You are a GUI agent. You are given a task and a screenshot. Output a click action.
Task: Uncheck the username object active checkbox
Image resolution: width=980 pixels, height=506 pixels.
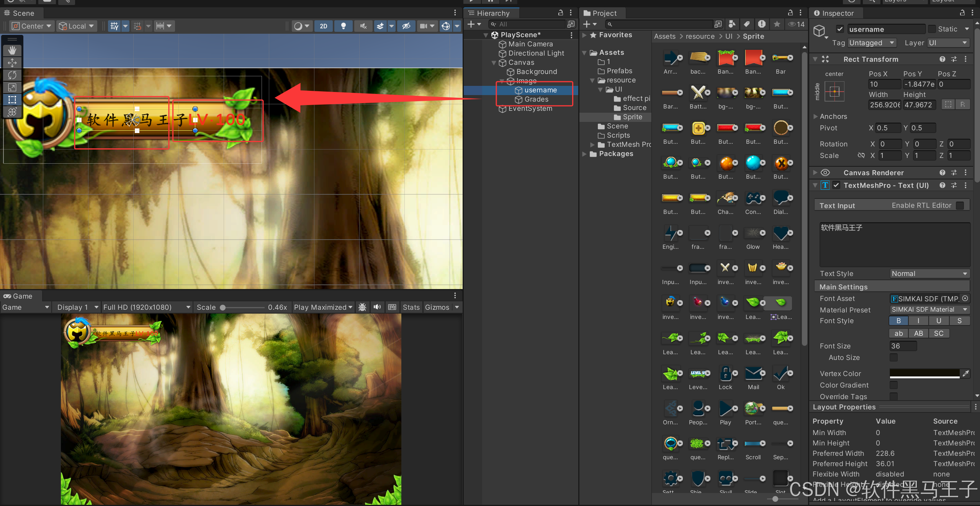[840, 29]
